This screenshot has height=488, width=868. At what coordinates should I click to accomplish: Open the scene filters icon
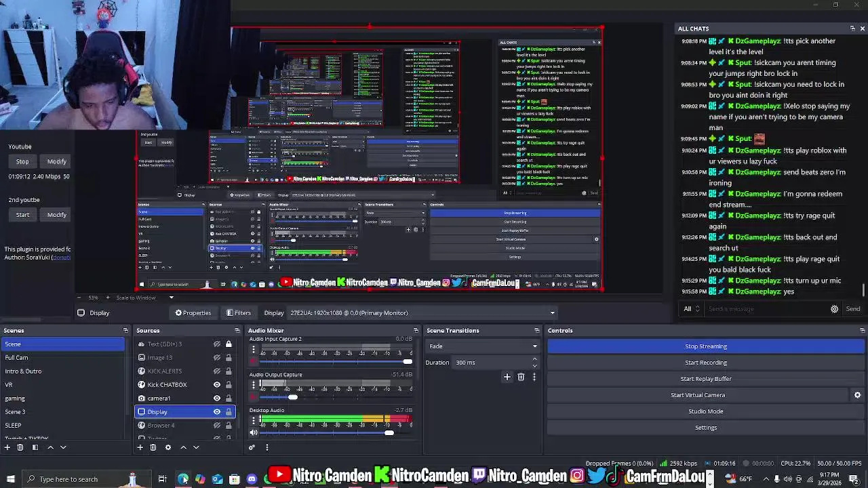(x=35, y=447)
